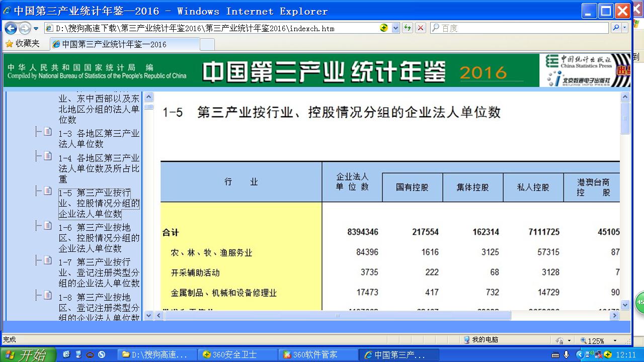644x362 pixels.
Task: Click the magnifier search button
Action: point(615,28)
